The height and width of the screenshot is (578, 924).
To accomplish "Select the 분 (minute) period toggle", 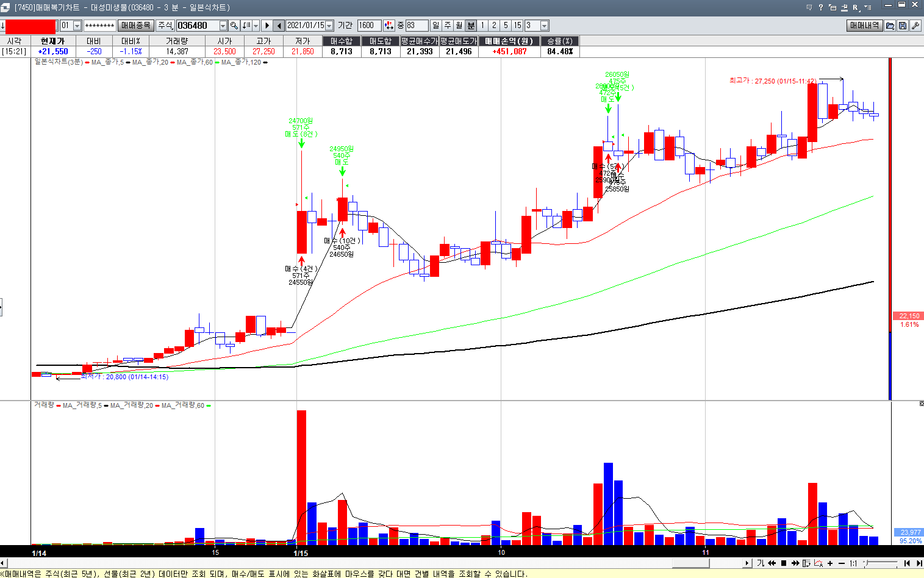I will 471,26.
